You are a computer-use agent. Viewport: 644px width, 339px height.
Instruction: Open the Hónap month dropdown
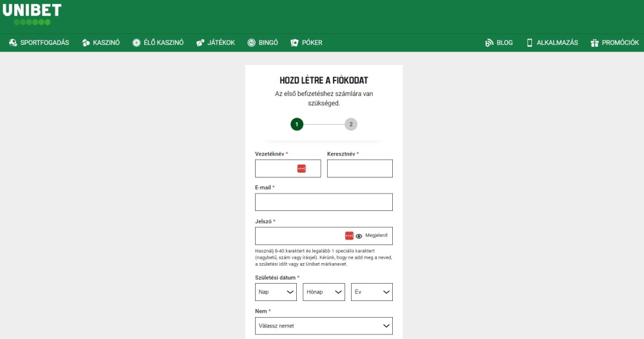coord(324,292)
